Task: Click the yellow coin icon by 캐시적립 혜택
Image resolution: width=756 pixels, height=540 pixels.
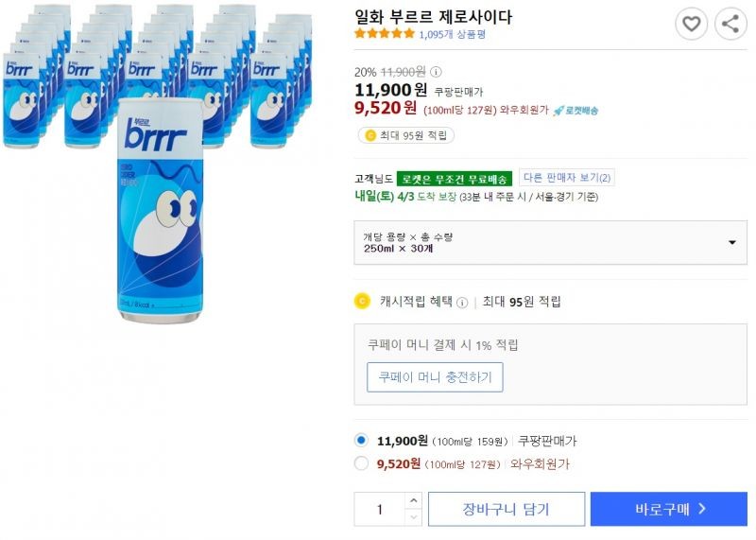Action: tap(362, 301)
